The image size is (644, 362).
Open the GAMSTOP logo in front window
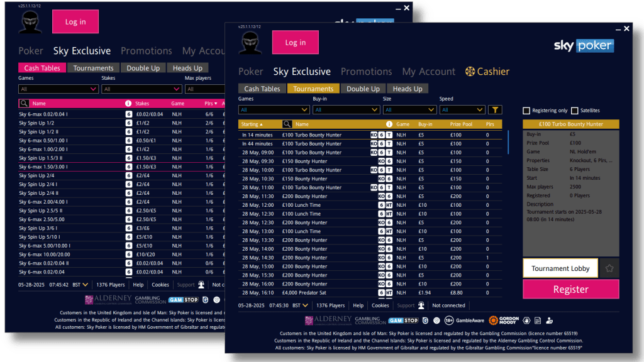point(403,321)
